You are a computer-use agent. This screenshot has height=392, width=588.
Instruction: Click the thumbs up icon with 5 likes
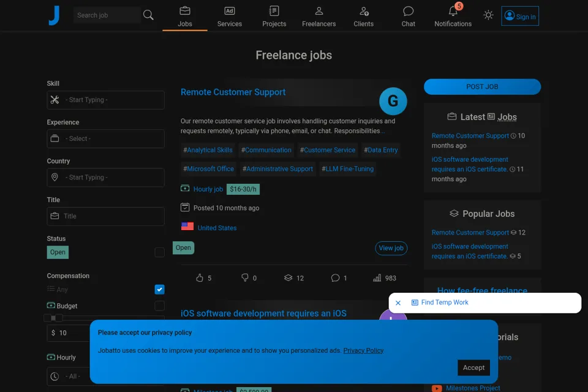pyautogui.click(x=200, y=277)
